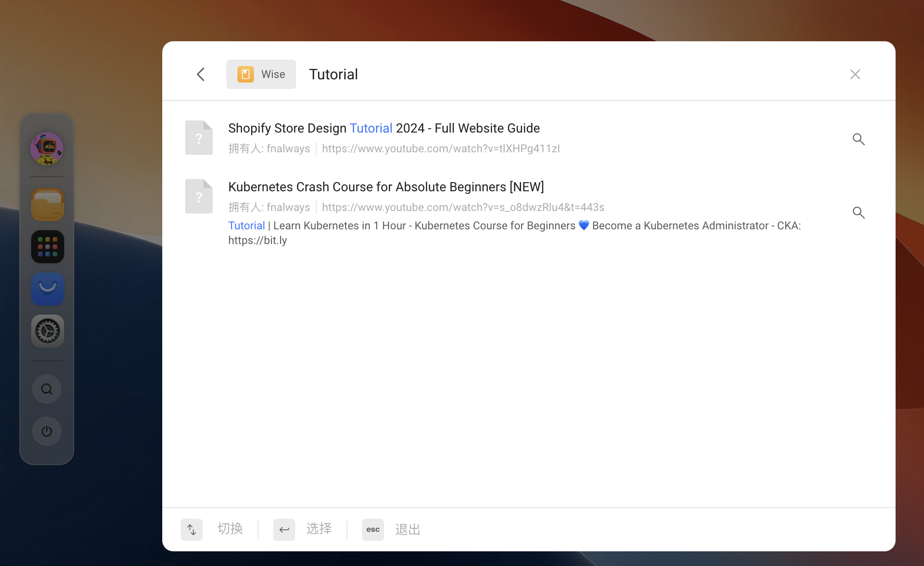Click the Shopify result file thumbnail icon
Image resolution: width=924 pixels, height=566 pixels.
tap(199, 138)
